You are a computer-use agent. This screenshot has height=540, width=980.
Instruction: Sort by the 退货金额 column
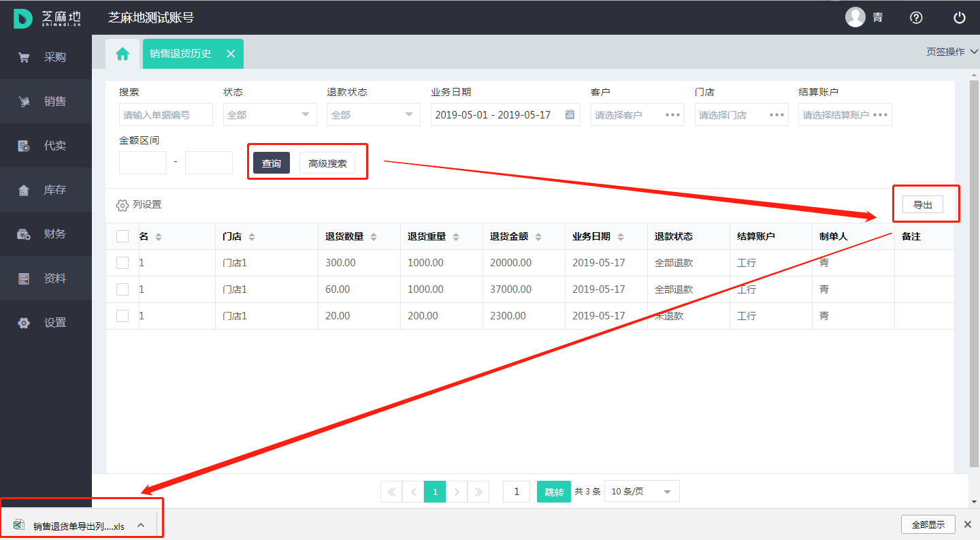coord(538,237)
